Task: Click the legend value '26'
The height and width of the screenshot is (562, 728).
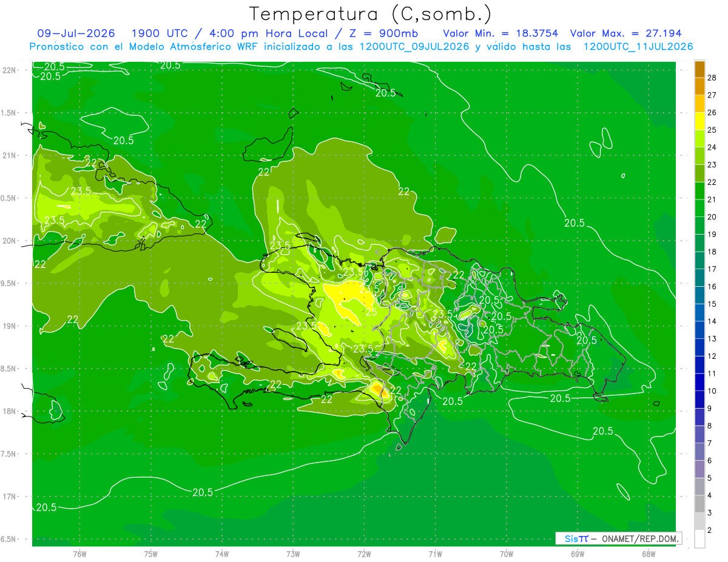Action: tap(712, 113)
